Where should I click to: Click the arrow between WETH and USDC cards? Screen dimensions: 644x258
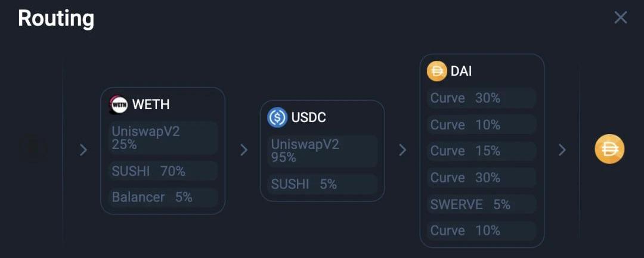(243, 150)
